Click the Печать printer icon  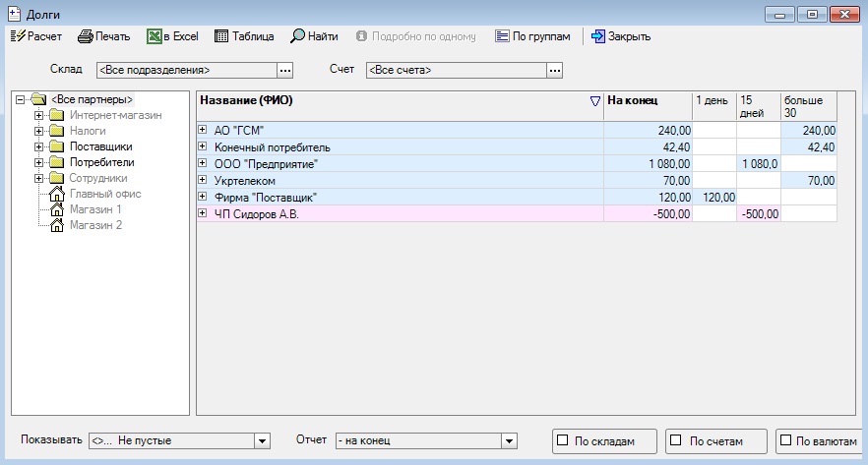(x=86, y=36)
